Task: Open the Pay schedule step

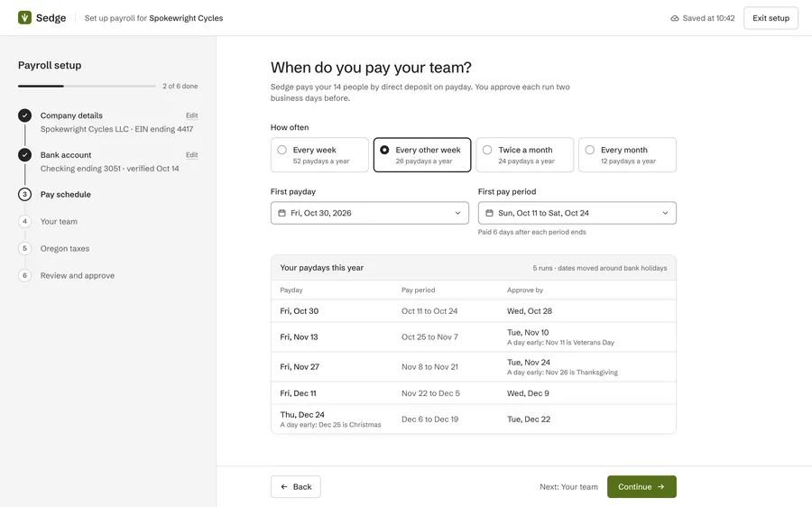Action: coord(66,194)
